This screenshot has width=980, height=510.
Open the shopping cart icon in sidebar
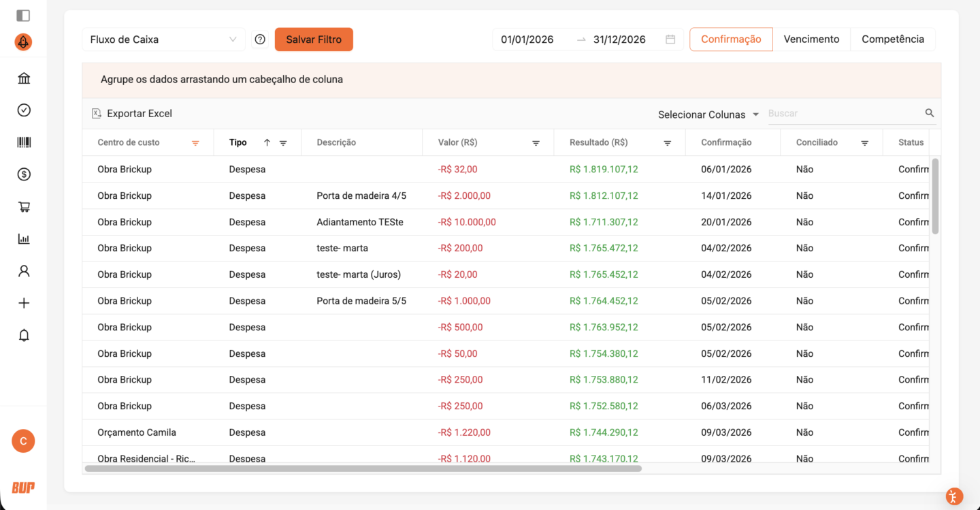pyautogui.click(x=24, y=207)
